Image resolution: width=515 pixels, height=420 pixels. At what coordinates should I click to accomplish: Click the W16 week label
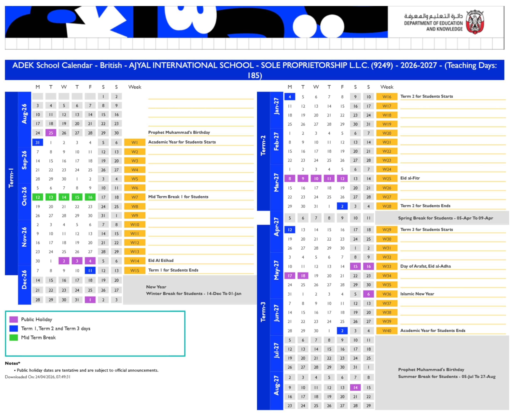[x=387, y=97]
